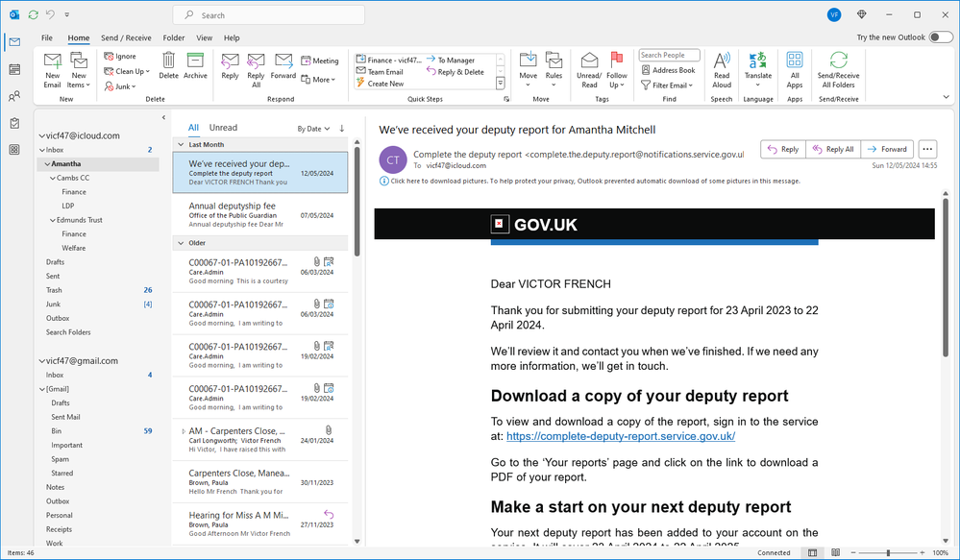Screen dimensions: 960x560
Task: Open the Send / Receive ribbon tab
Action: [126, 38]
